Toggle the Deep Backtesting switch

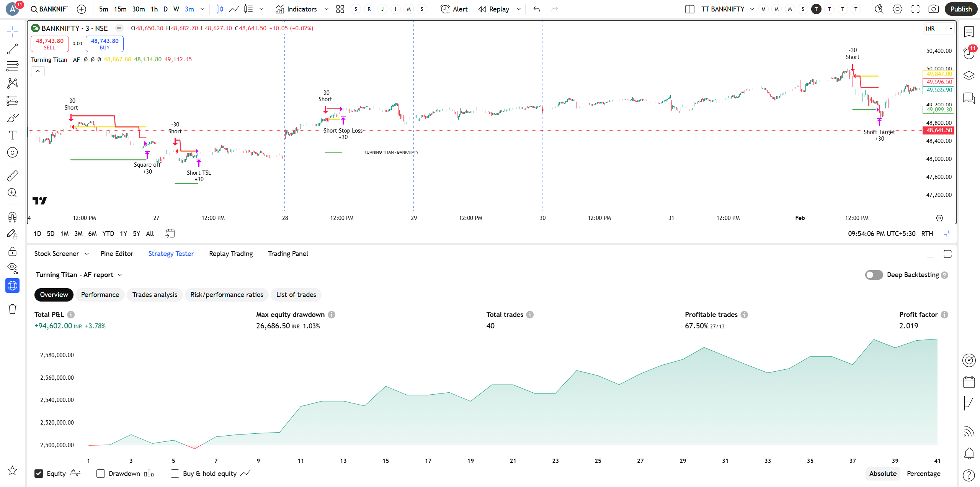pos(874,275)
